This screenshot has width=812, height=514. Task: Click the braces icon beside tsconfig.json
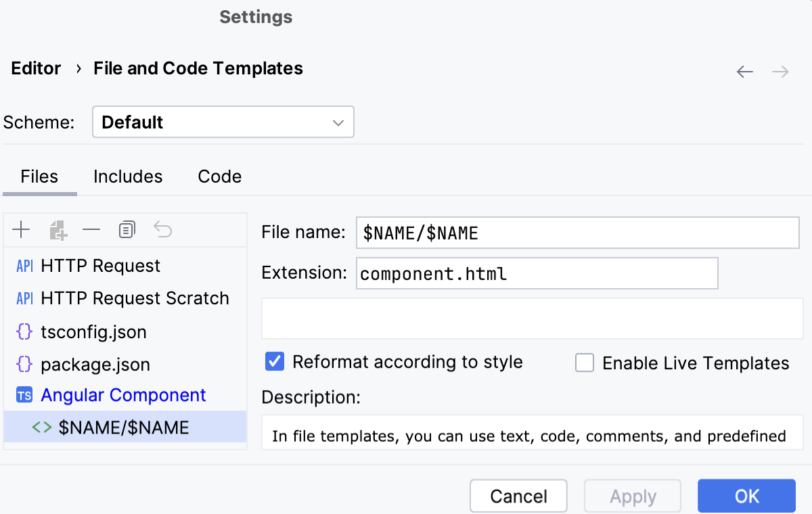pyautogui.click(x=24, y=331)
